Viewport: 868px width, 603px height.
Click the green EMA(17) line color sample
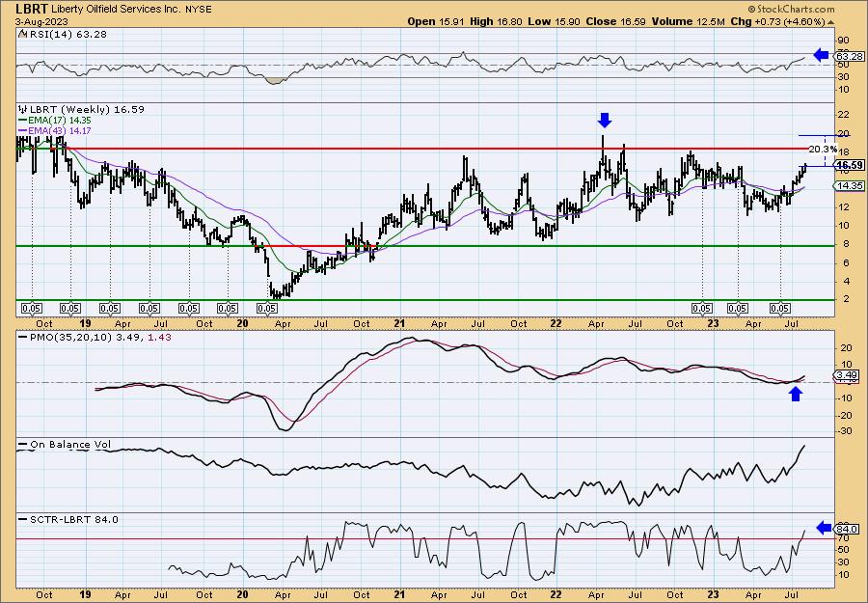(22, 121)
